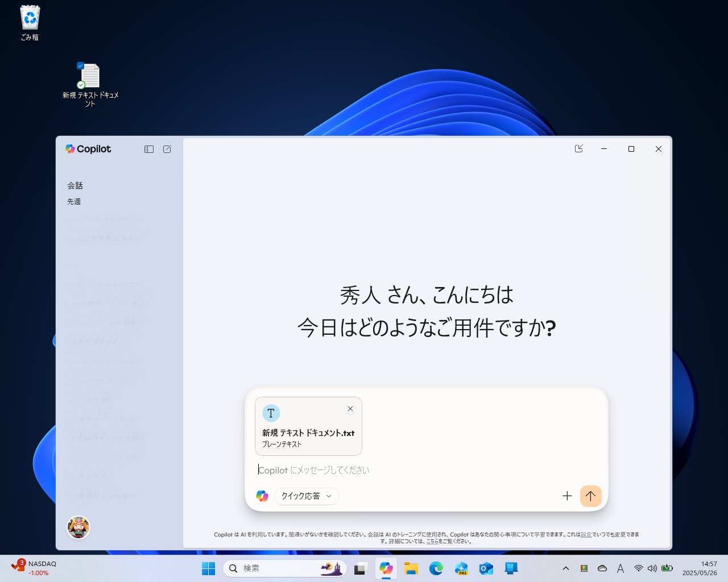Toggle the conversation sidebar panel

point(148,148)
